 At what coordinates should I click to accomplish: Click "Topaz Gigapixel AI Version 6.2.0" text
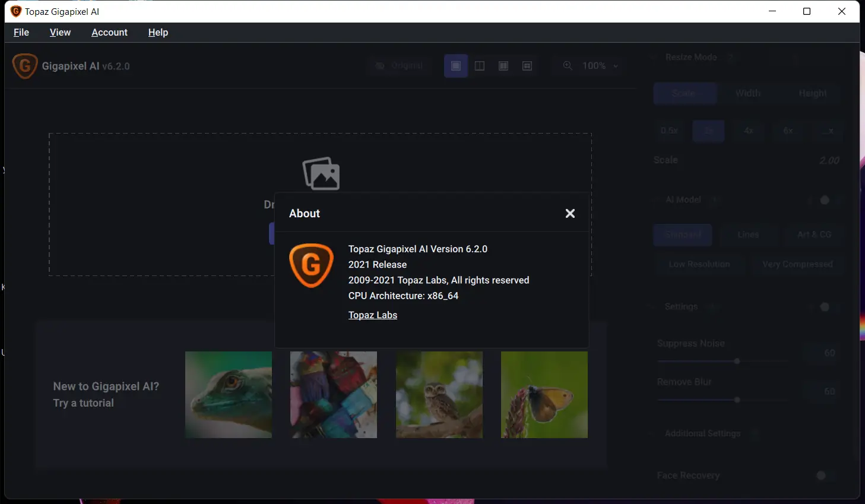coord(418,249)
